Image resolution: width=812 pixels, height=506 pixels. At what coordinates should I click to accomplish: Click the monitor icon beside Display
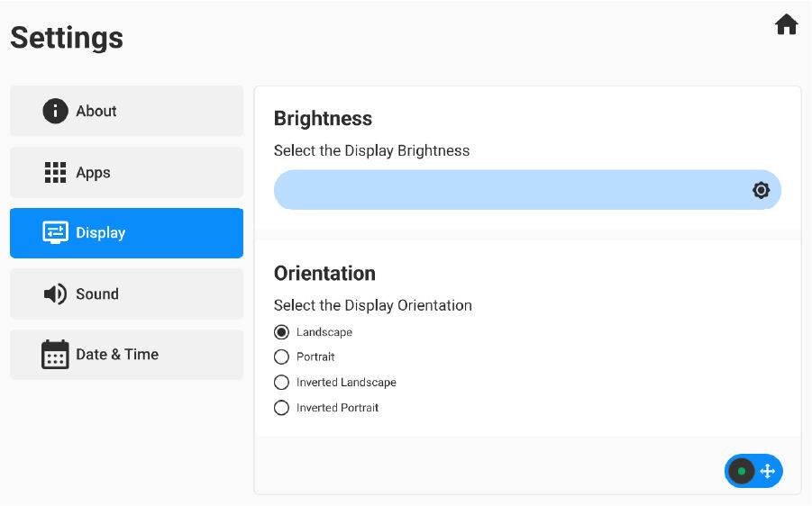55,232
